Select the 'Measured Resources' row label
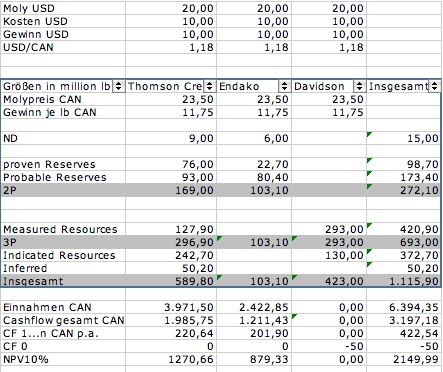Image resolution: width=443 pixels, height=372 pixels. 63,229
